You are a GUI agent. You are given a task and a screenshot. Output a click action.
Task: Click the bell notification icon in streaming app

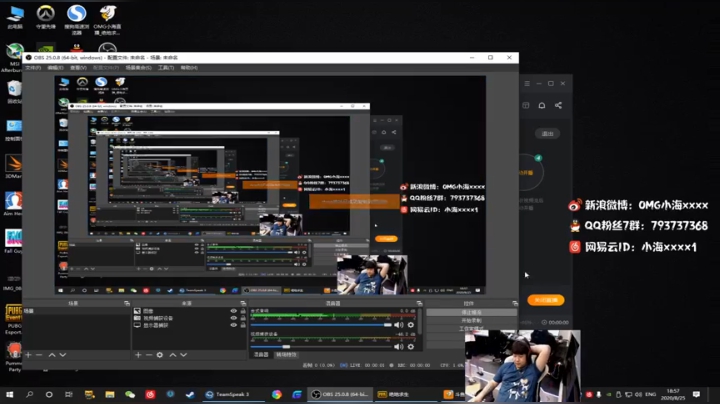[x=542, y=105]
